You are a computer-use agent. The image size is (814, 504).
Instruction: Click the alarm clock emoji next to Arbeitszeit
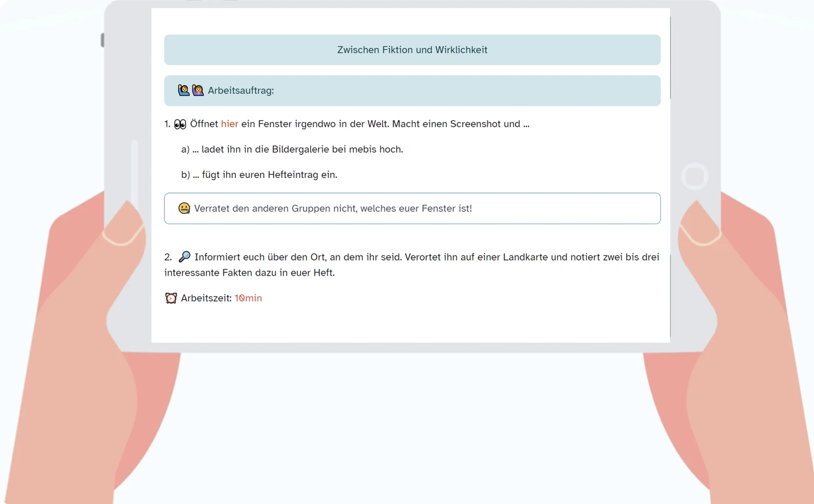pos(171,298)
